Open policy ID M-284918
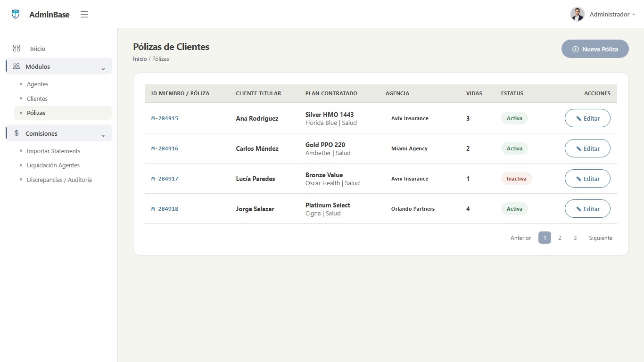This screenshot has height=362, width=644. click(x=165, y=209)
